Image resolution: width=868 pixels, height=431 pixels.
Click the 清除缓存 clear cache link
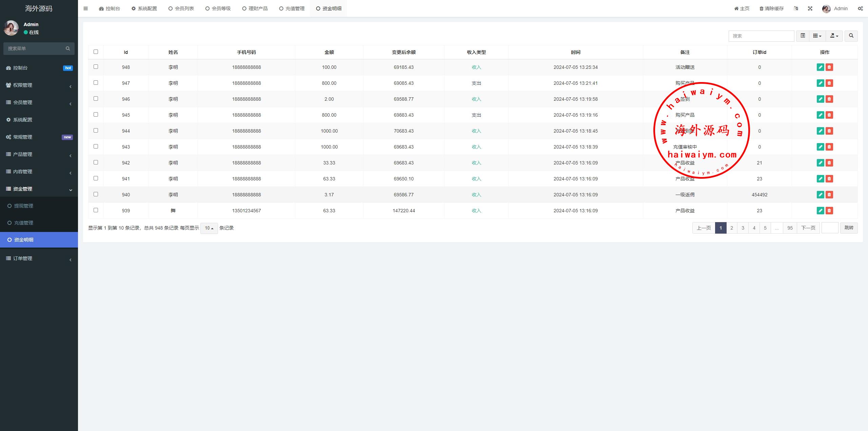pyautogui.click(x=771, y=8)
